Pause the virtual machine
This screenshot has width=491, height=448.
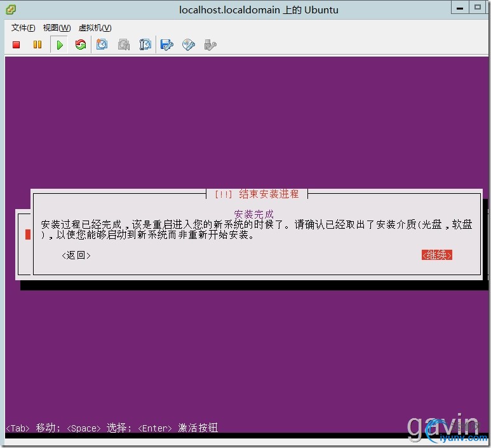pyautogui.click(x=37, y=44)
